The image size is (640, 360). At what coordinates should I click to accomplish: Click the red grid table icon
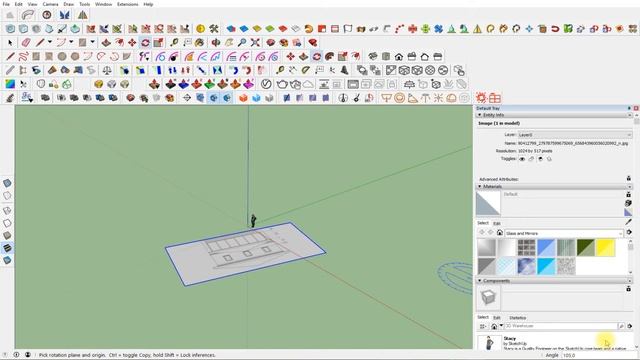point(495,98)
